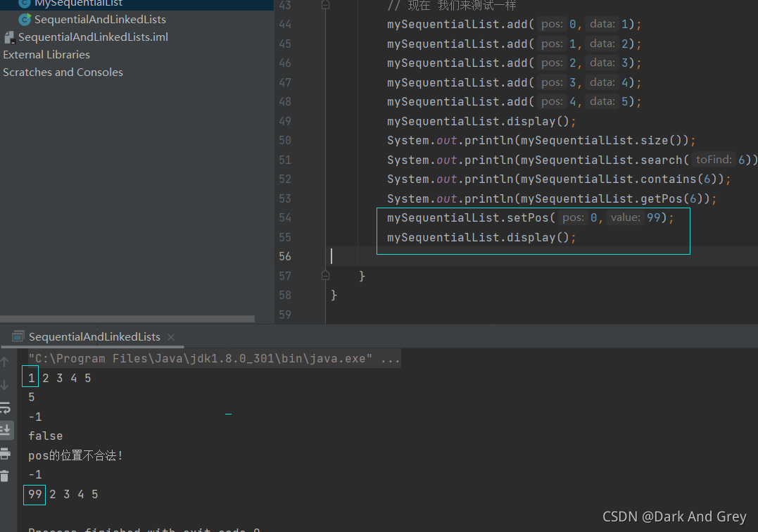Click the add call with data: 5
This screenshot has width=758, height=532.
514,101
